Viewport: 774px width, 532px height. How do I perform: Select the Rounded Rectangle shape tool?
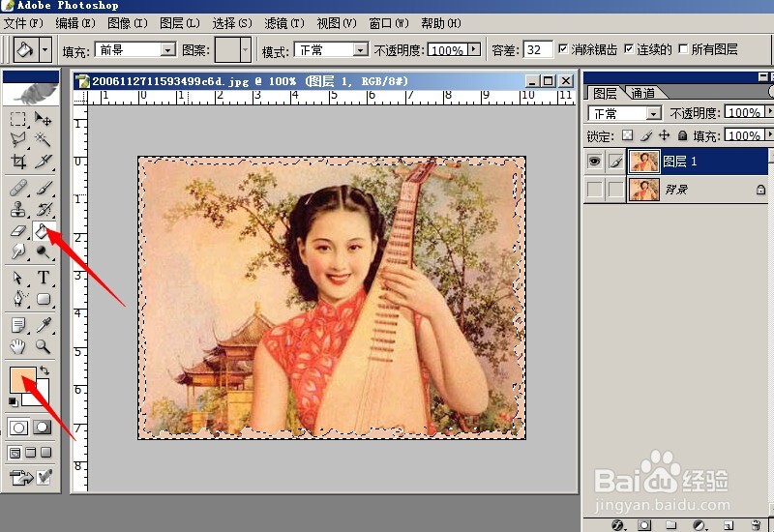43,299
